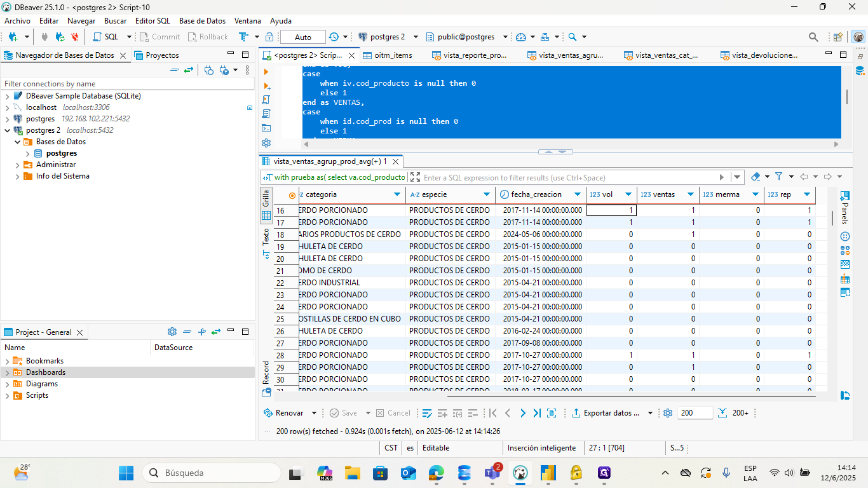868x488 pixels.
Task: Open Microsoft Teams from the taskbar
Action: (x=492, y=473)
